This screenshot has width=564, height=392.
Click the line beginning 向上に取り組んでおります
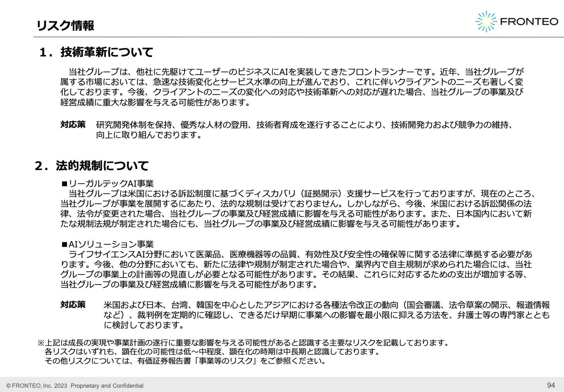tap(149, 135)
